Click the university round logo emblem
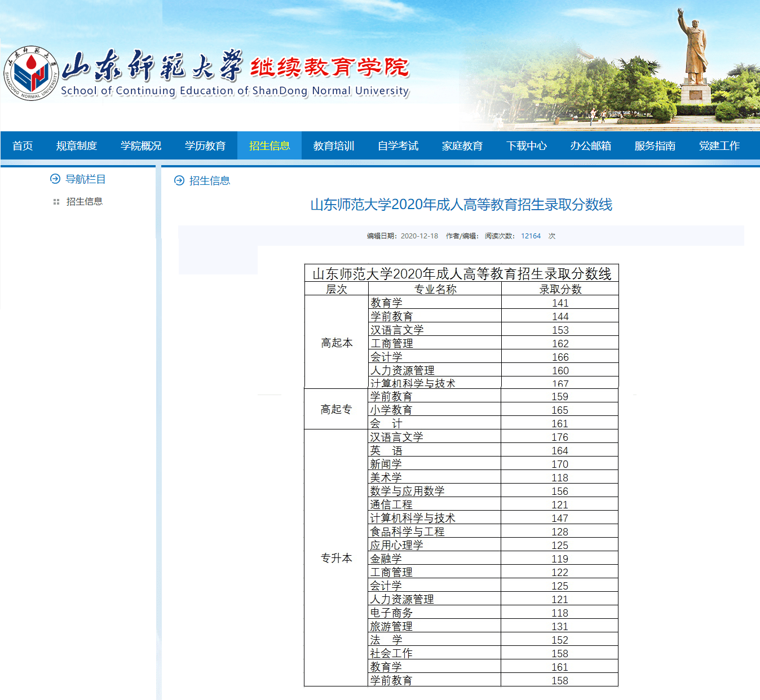This screenshot has width=760, height=700. coord(31,74)
